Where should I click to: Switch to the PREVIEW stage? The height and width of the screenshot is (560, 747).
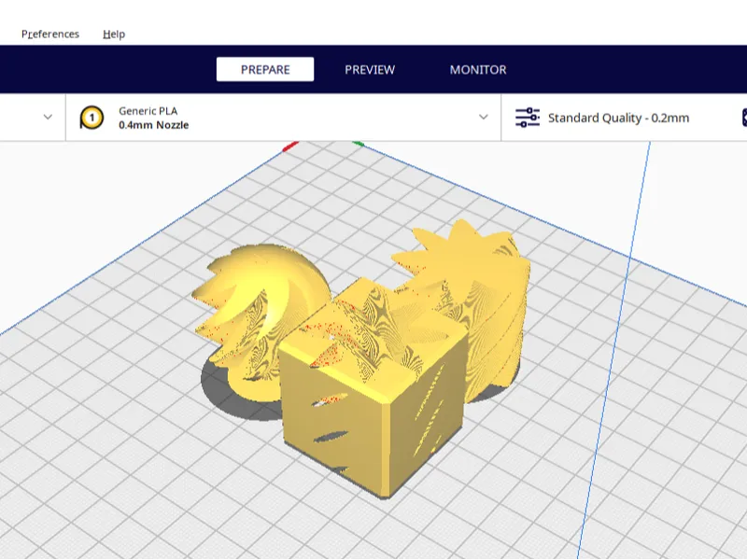click(x=370, y=69)
